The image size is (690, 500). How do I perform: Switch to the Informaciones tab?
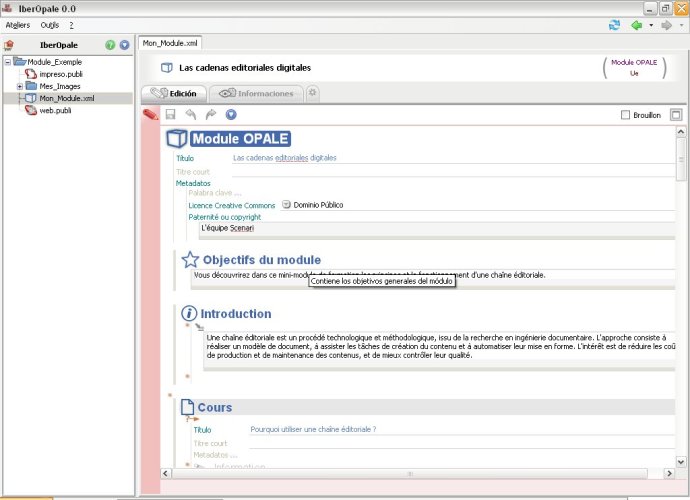pos(257,93)
